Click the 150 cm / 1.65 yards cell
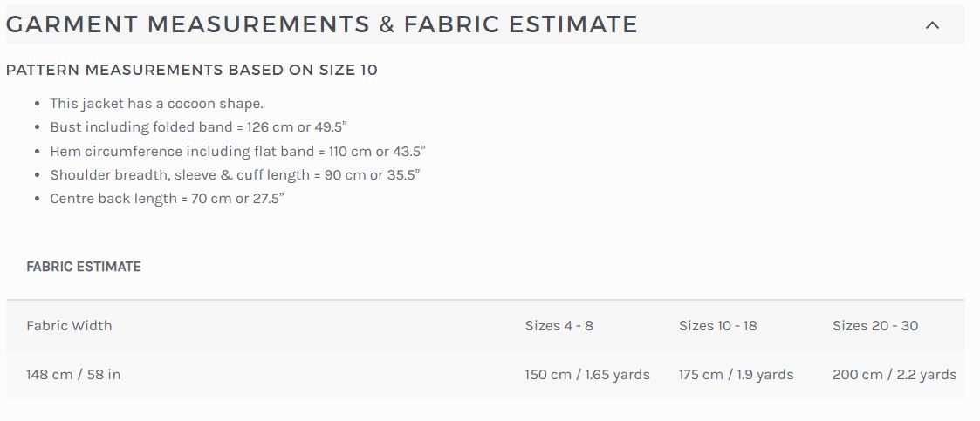Image resolution: width=980 pixels, height=421 pixels. tap(587, 375)
